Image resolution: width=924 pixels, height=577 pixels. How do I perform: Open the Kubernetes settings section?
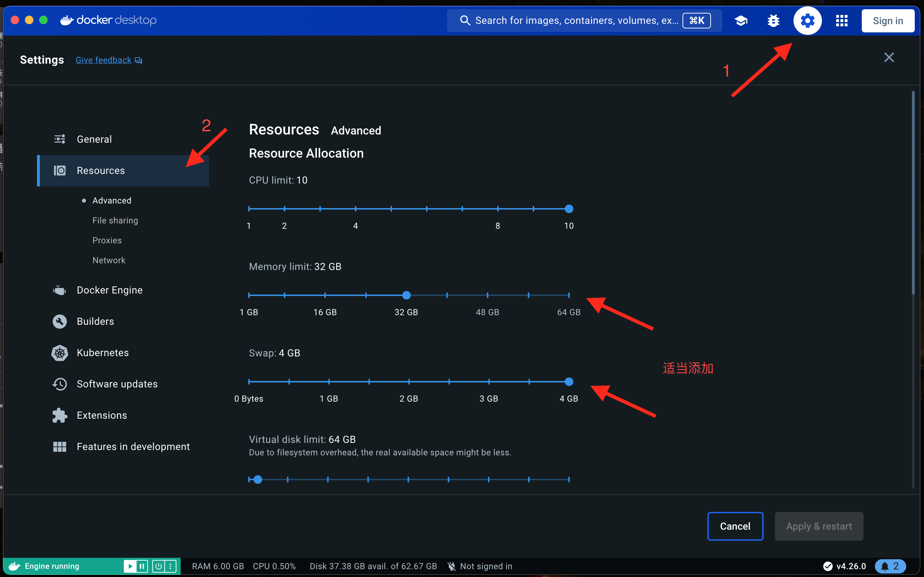[x=103, y=353]
